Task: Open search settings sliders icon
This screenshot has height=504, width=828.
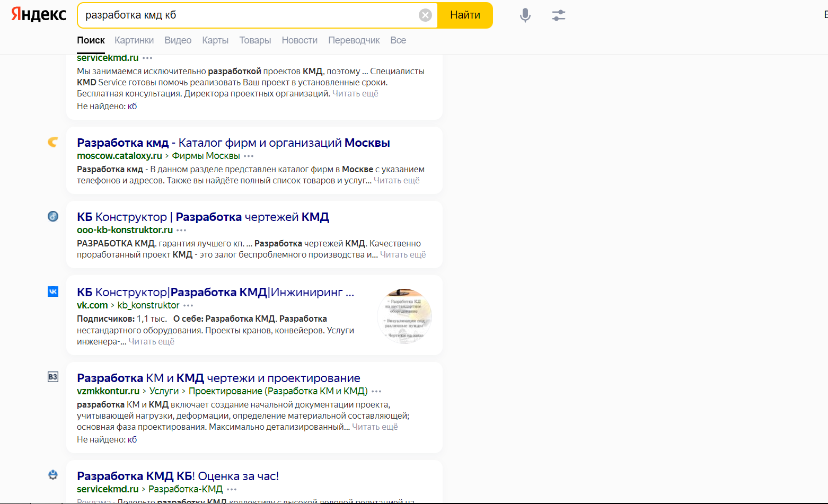Action: point(559,15)
